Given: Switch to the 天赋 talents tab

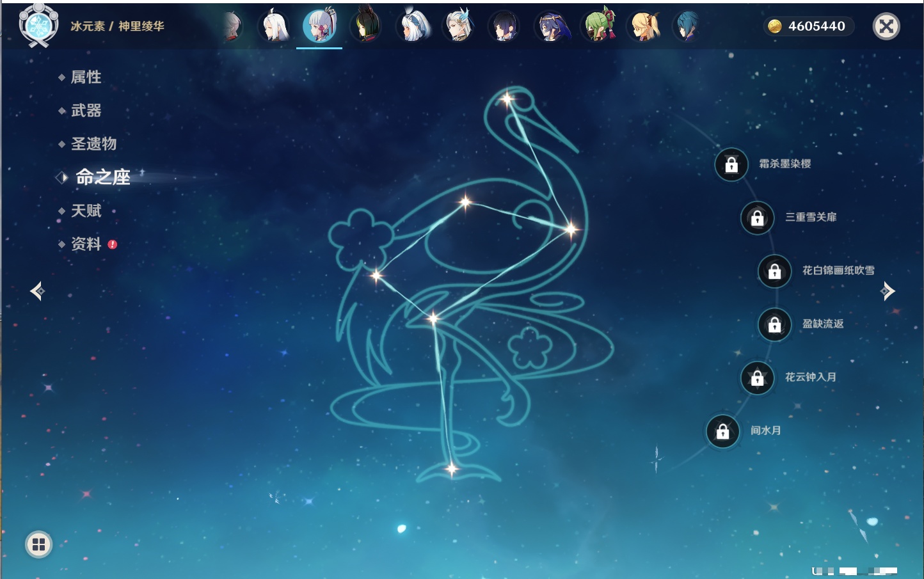Looking at the screenshot, I should [x=86, y=210].
